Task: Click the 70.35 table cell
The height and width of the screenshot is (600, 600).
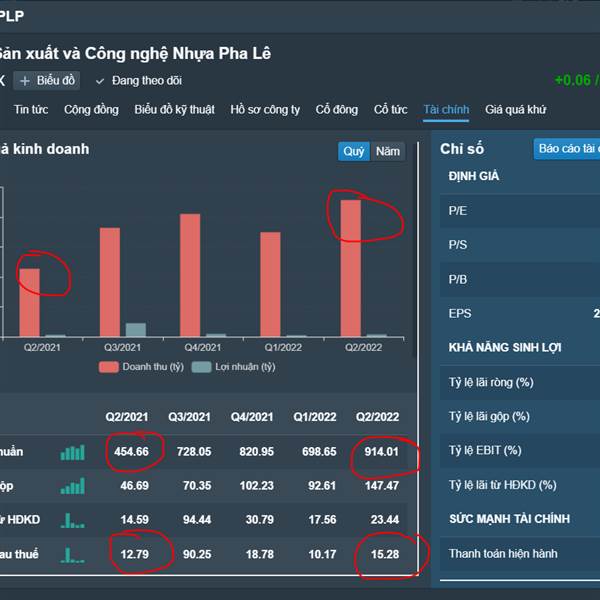Action: click(197, 486)
